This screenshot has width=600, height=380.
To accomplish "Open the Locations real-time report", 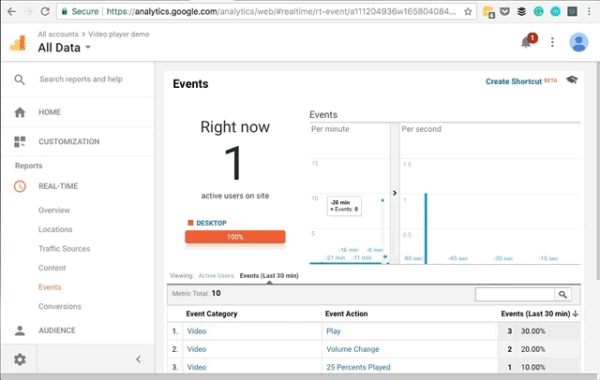I will click(55, 230).
